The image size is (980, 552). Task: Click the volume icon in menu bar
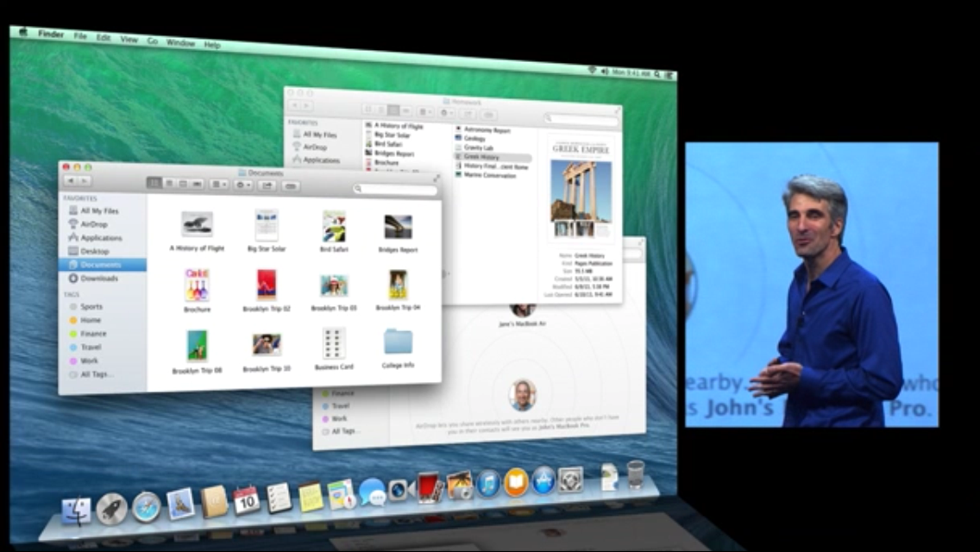pos(605,72)
